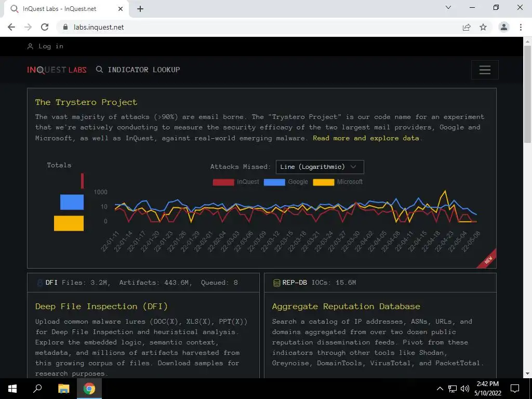
Task: Open a new browser tab
Action: tap(140, 9)
